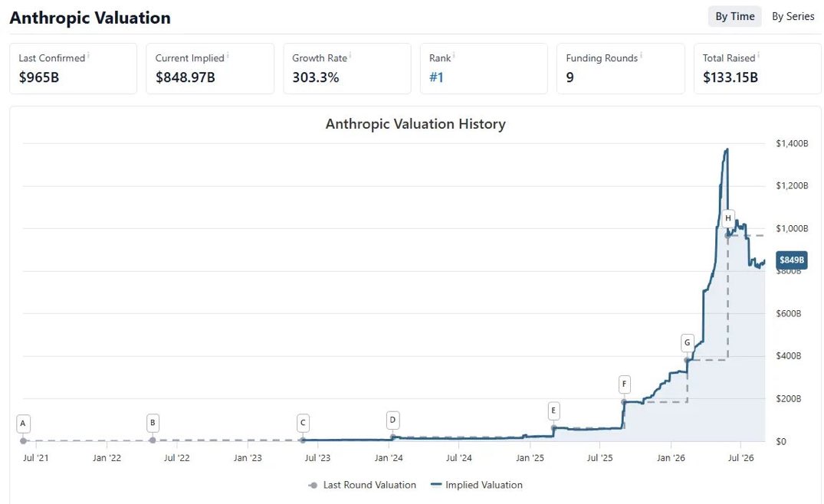Open the #1 rank link
This screenshot has height=504, width=824.
(x=436, y=77)
